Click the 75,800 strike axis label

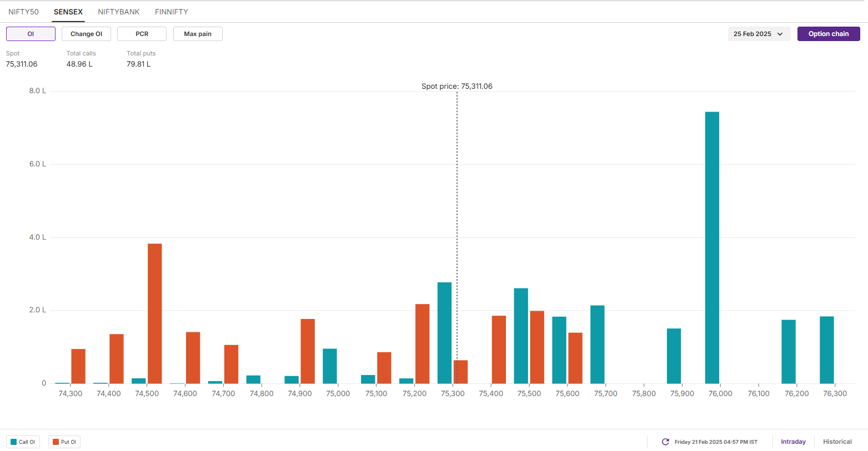tap(644, 393)
